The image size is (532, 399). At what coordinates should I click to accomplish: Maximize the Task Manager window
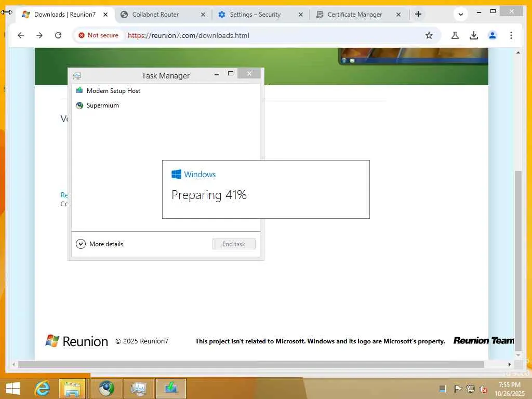(x=231, y=74)
